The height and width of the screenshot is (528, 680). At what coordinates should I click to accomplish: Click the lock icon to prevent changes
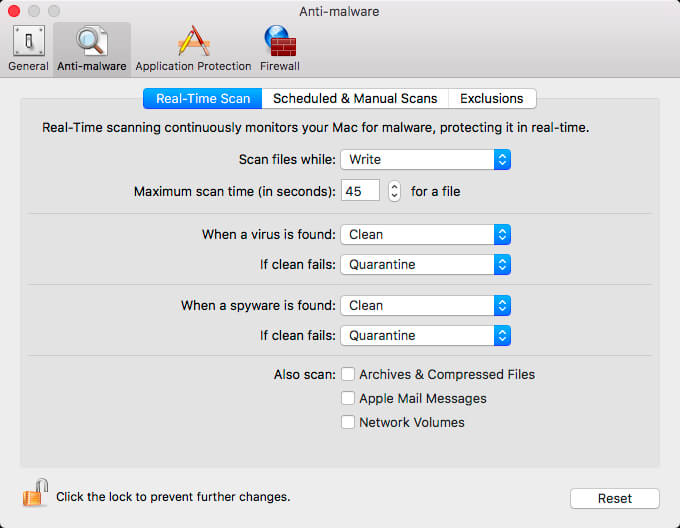(x=35, y=493)
